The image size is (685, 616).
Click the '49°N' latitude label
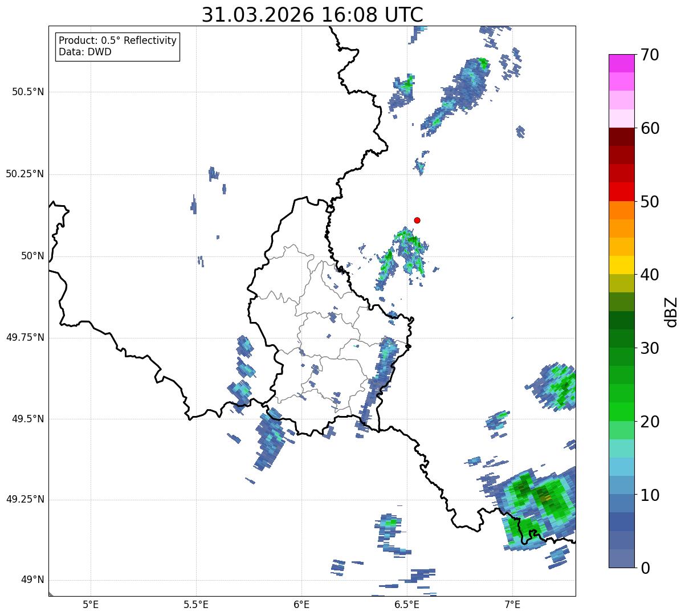click(x=32, y=580)
